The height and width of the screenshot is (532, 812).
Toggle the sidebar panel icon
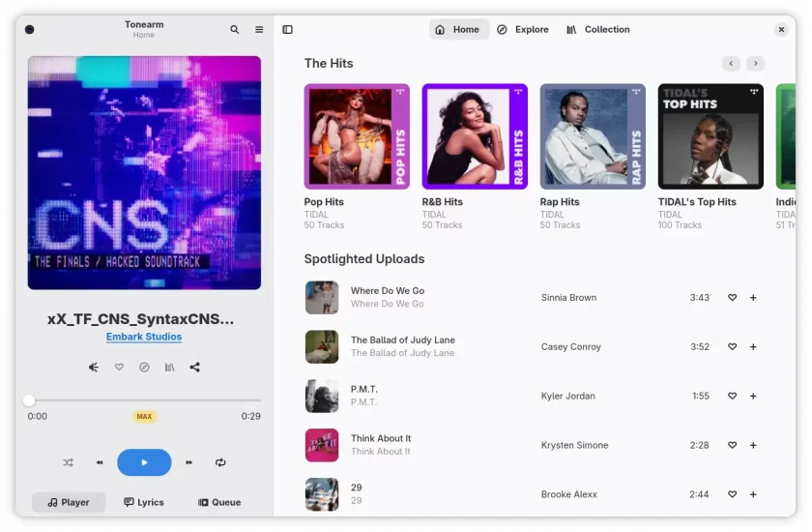click(x=287, y=30)
